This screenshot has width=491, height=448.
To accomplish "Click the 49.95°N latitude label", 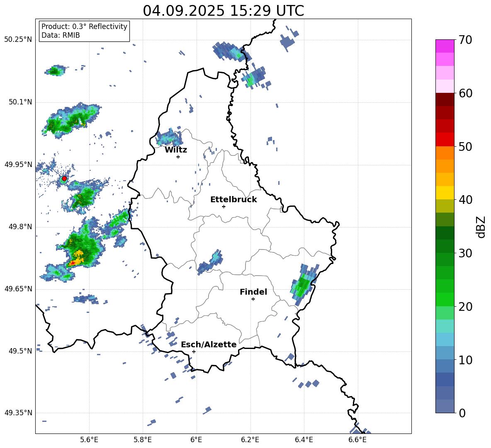I will click(x=18, y=165).
